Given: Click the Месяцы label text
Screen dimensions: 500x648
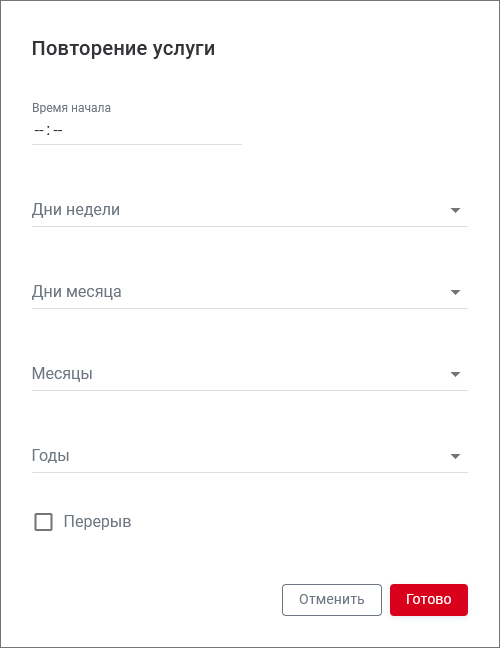Looking at the screenshot, I should 62,374.
